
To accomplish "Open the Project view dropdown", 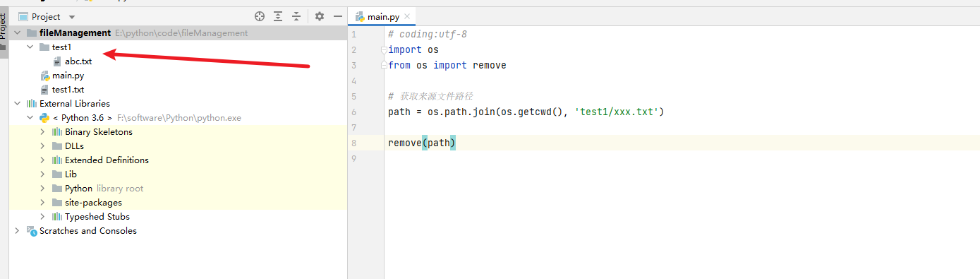I will [x=73, y=17].
